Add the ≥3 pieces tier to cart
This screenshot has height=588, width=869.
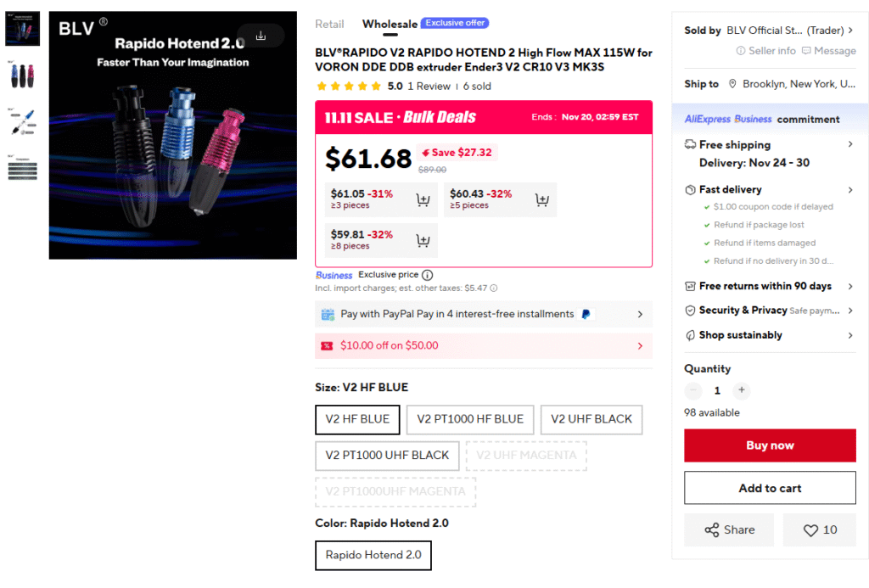point(423,200)
